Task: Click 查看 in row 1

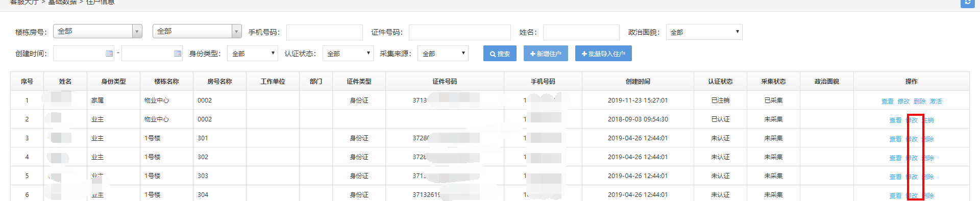Action: coord(887,101)
